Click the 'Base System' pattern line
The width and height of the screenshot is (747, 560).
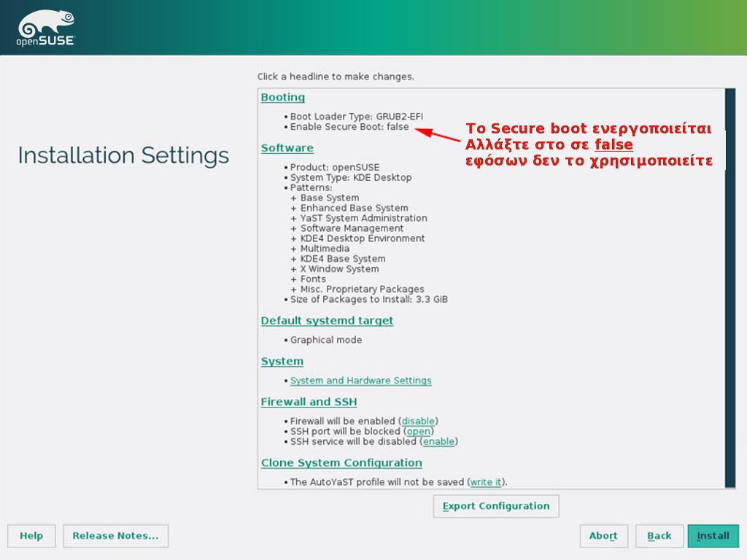pyautogui.click(x=330, y=198)
